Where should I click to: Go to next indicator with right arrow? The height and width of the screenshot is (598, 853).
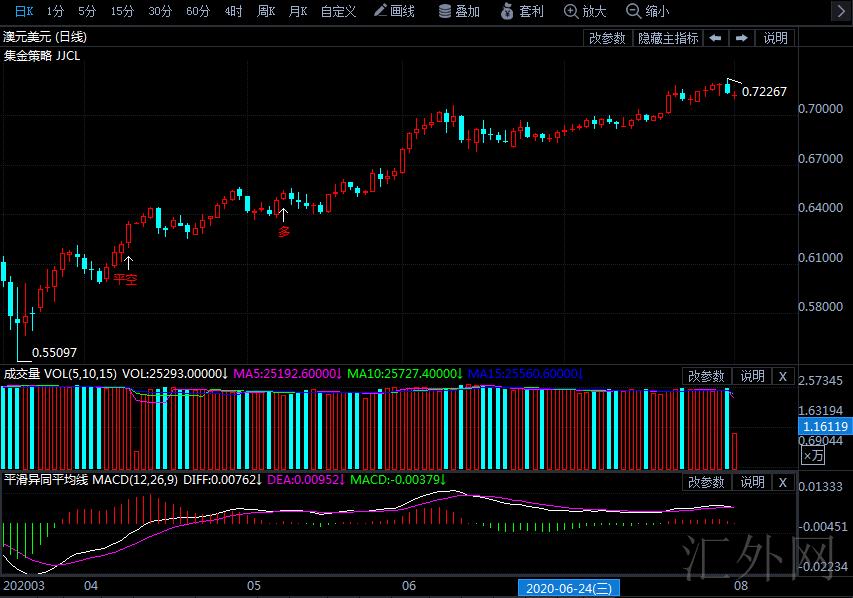point(741,38)
